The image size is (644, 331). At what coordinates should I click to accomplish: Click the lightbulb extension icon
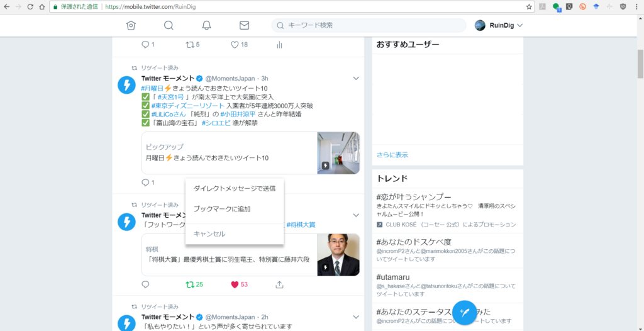click(x=569, y=6)
